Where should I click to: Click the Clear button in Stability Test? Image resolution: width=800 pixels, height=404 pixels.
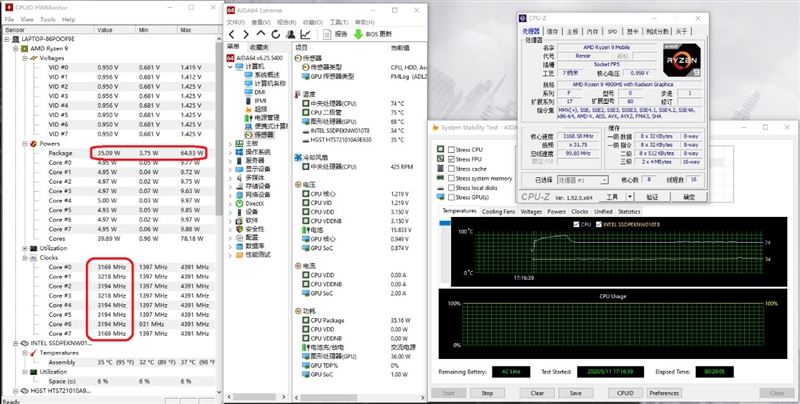tap(537, 393)
